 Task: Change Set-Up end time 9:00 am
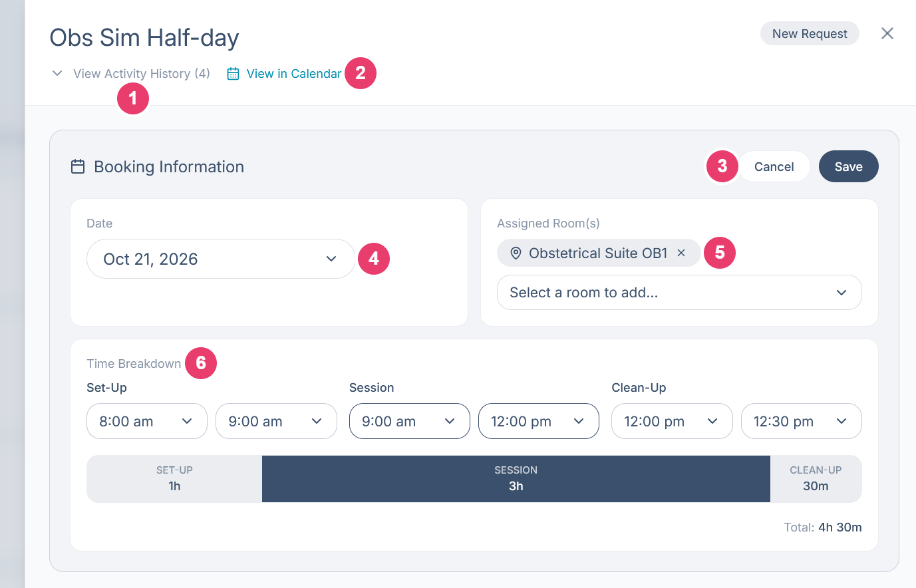tap(276, 421)
